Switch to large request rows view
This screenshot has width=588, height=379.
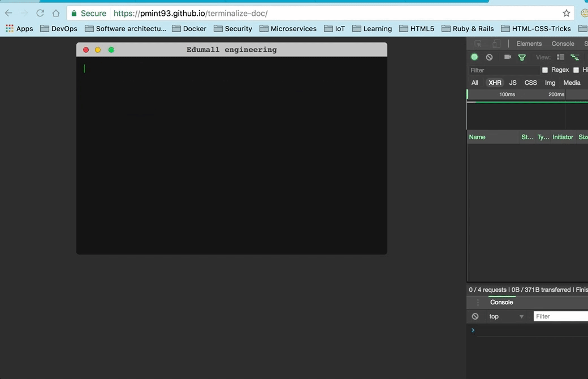point(561,57)
